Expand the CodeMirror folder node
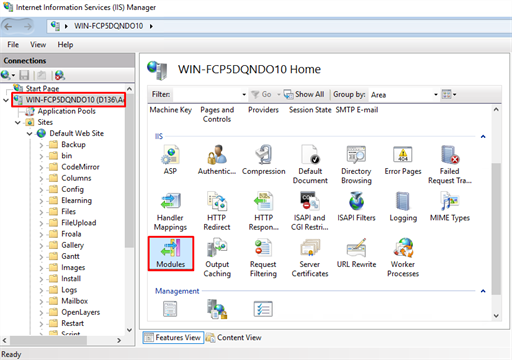This screenshot has height=360, width=512. tap(41, 167)
